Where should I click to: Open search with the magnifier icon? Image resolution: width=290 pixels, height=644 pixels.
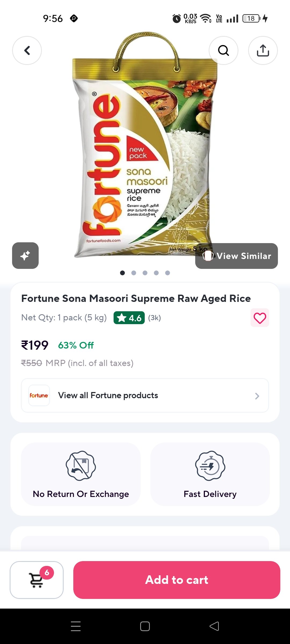(223, 50)
